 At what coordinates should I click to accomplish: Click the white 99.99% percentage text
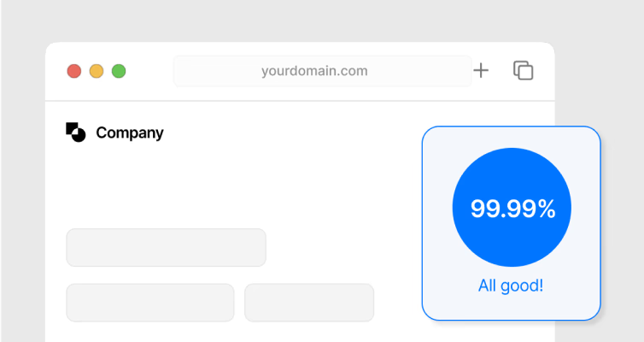[513, 209]
